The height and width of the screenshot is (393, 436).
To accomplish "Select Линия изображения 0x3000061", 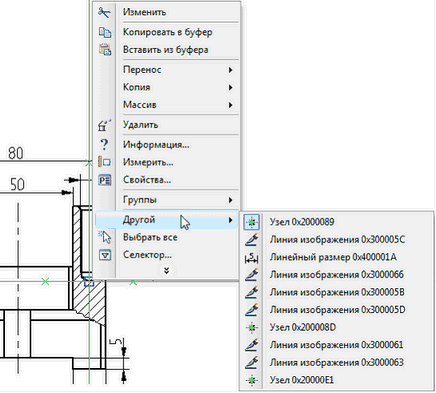I will [337, 345].
